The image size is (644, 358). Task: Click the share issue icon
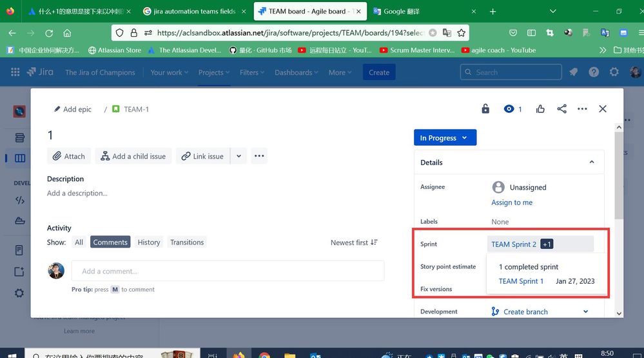(x=561, y=109)
